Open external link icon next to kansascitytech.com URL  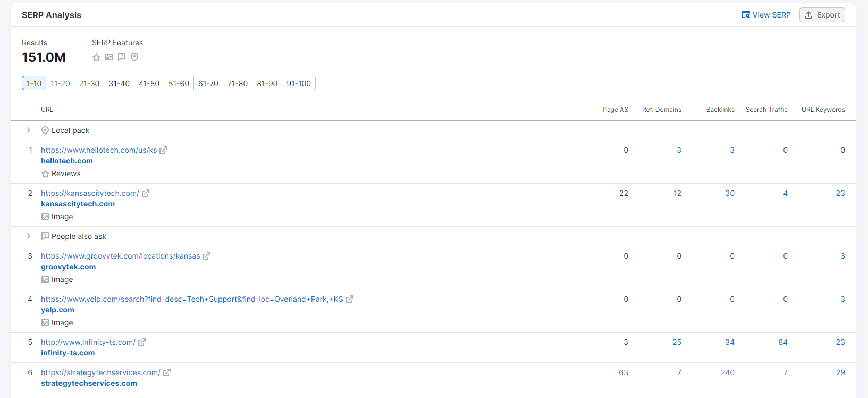[146, 194]
